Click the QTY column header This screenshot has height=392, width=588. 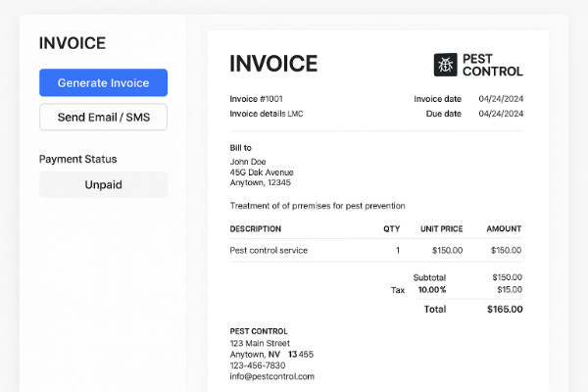pos(391,228)
